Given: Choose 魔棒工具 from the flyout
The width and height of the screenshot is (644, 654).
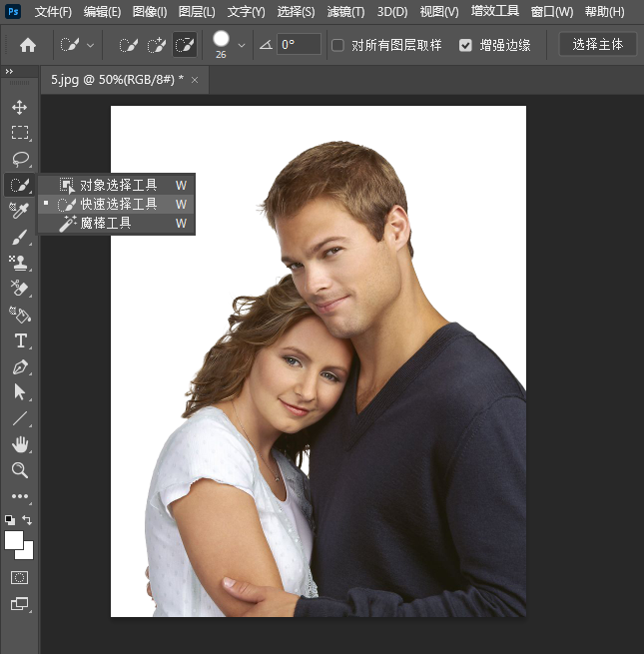Looking at the screenshot, I should coord(106,224).
